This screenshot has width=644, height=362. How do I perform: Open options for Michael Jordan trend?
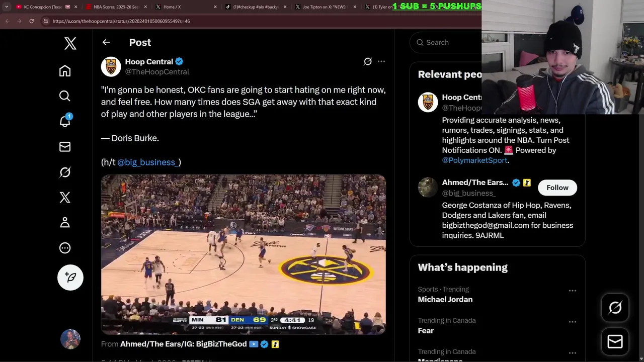click(x=572, y=291)
